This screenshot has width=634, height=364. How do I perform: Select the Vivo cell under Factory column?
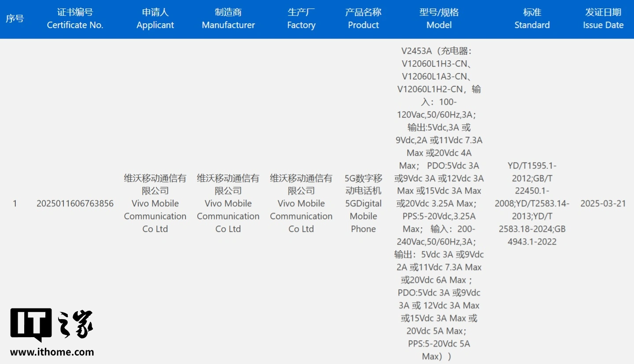click(301, 203)
